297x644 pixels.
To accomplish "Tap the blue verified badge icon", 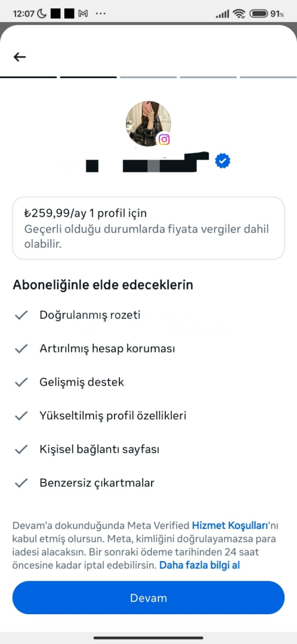I will click(x=222, y=162).
